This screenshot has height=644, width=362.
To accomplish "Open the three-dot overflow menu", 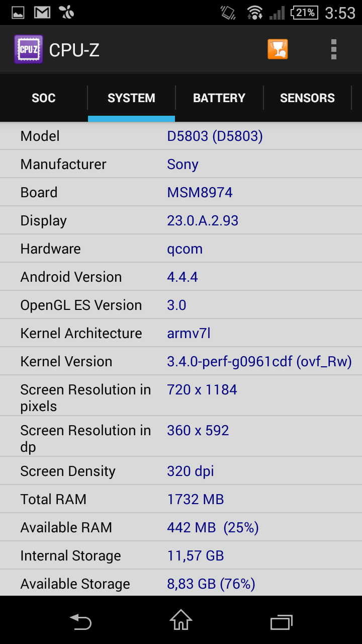I will tap(334, 49).
